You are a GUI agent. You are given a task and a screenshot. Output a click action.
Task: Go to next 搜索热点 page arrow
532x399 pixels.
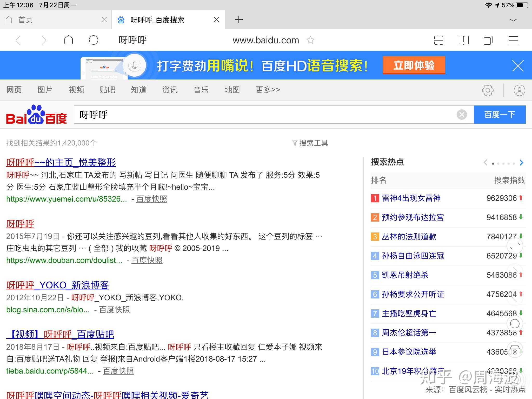pyautogui.click(x=521, y=163)
